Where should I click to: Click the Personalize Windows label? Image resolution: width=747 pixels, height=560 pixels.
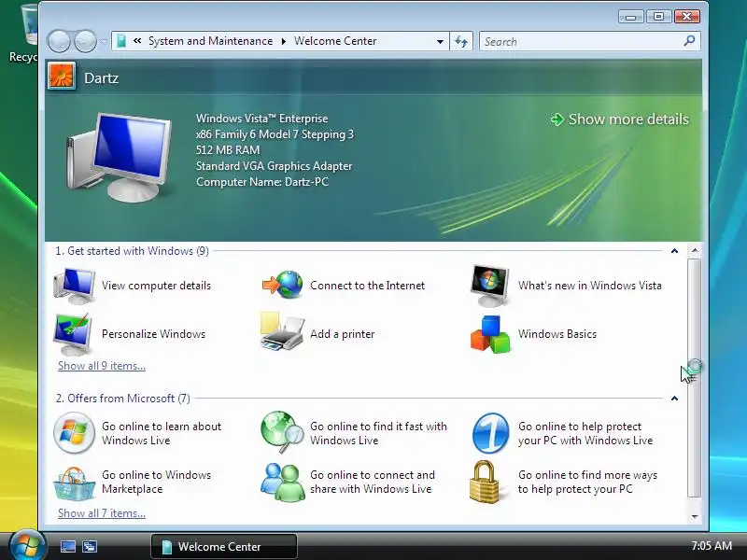pos(153,334)
